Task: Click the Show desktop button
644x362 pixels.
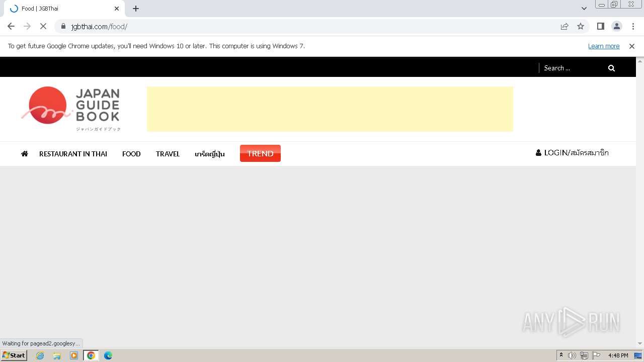Action: 638,355
